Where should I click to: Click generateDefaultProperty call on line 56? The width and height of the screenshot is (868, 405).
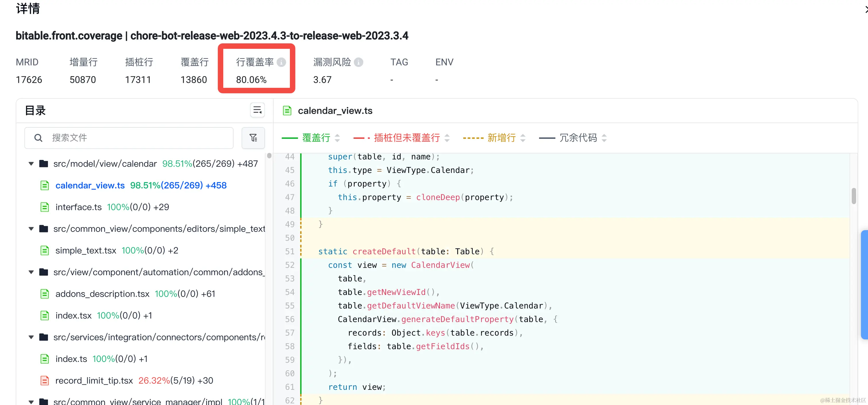458,319
